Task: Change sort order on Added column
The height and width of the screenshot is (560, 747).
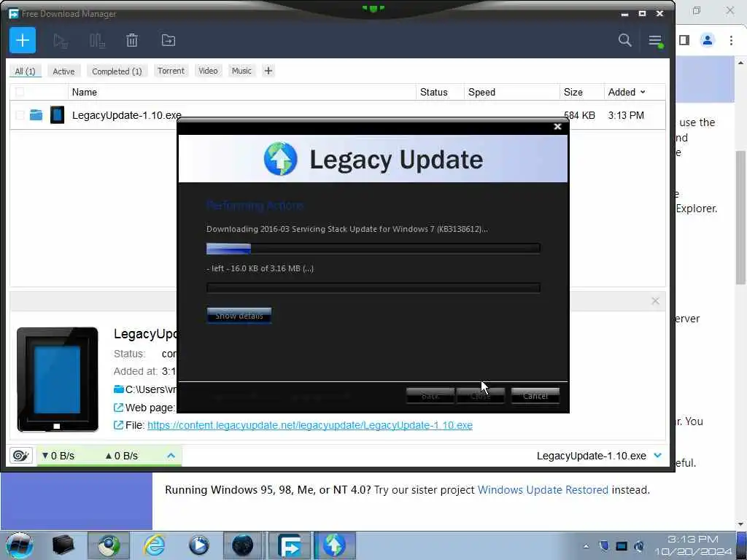Action: pos(627,92)
